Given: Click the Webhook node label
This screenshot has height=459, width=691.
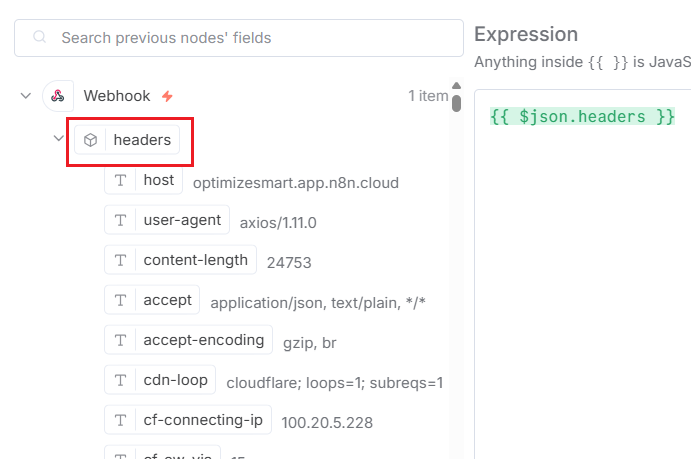Looking at the screenshot, I should click(x=117, y=96).
